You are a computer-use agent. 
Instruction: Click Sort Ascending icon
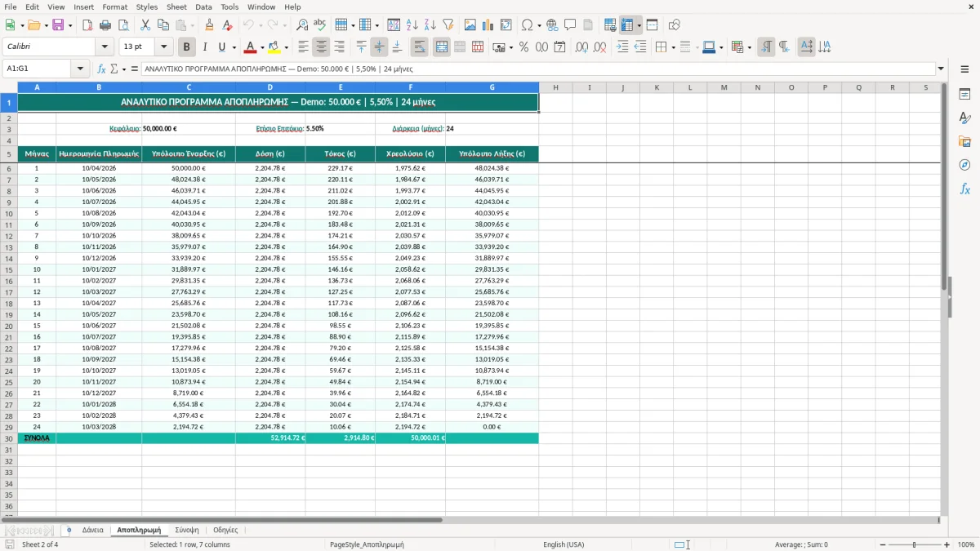412,25
